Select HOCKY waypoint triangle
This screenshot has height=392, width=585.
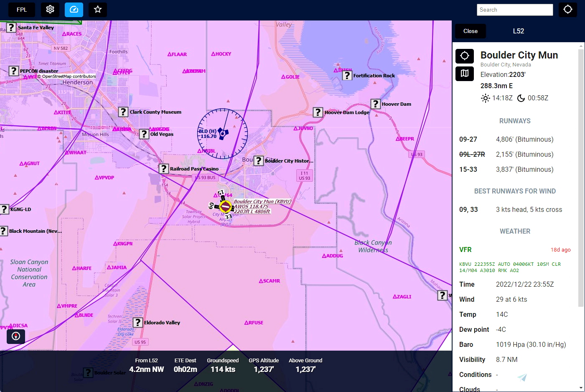[214, 54]
